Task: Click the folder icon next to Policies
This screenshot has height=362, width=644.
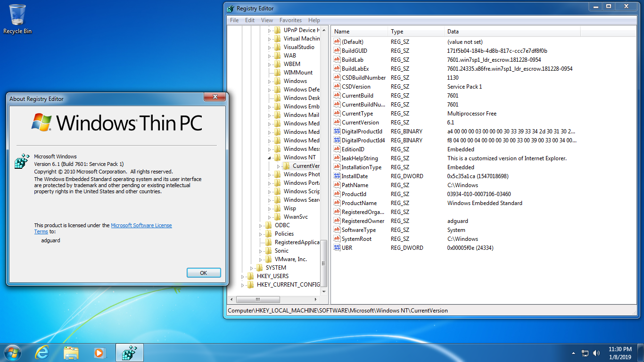Action: click(268, 234)
